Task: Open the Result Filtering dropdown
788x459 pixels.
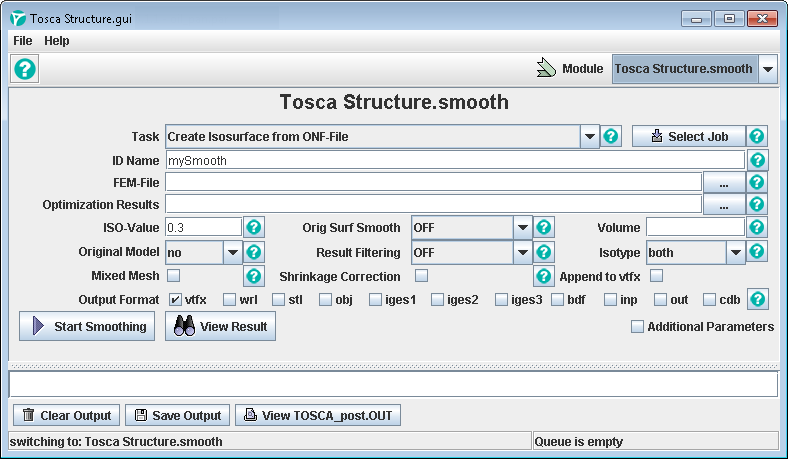Action: pos(522,252)
